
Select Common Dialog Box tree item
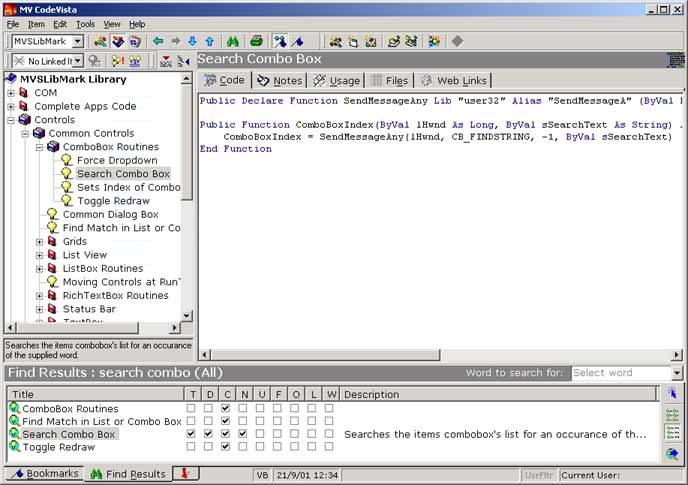pos(111,214)
